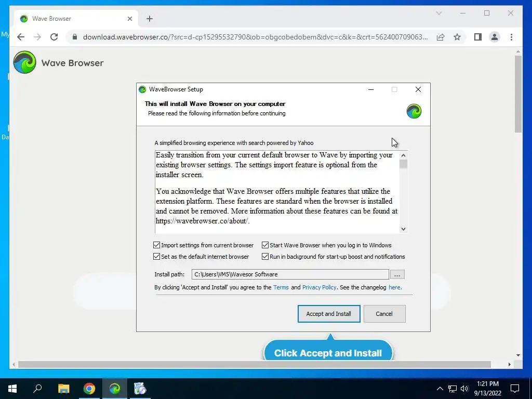The image size is (532, 399).
Task: View site info via the padlock icon
Action: pyautogui.click(x=75, y=37)
